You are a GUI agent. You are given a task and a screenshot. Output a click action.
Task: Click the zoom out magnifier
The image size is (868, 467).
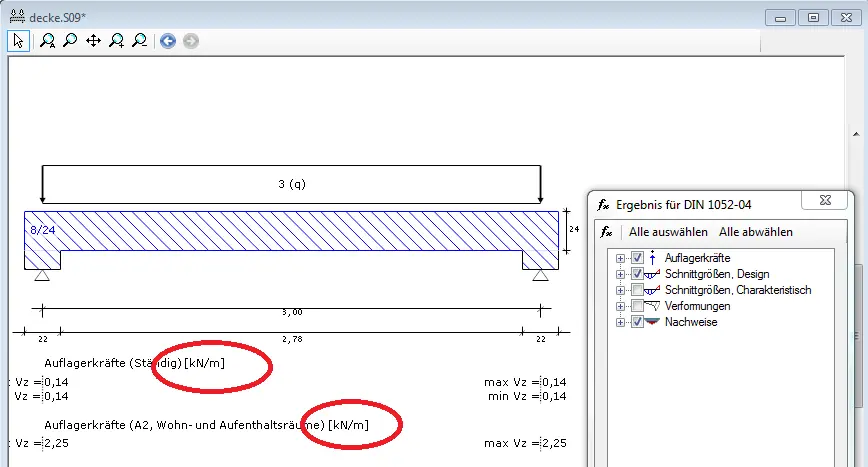[140, 41]
